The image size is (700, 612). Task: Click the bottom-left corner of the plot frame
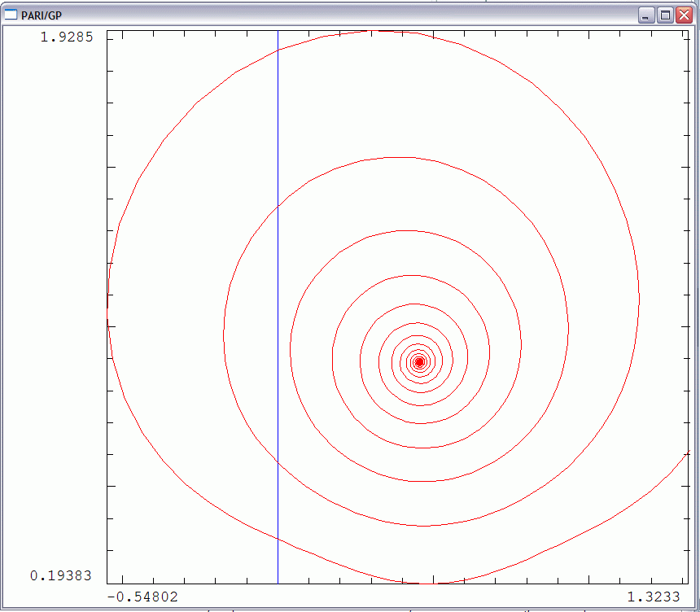[x=107, y=584]
